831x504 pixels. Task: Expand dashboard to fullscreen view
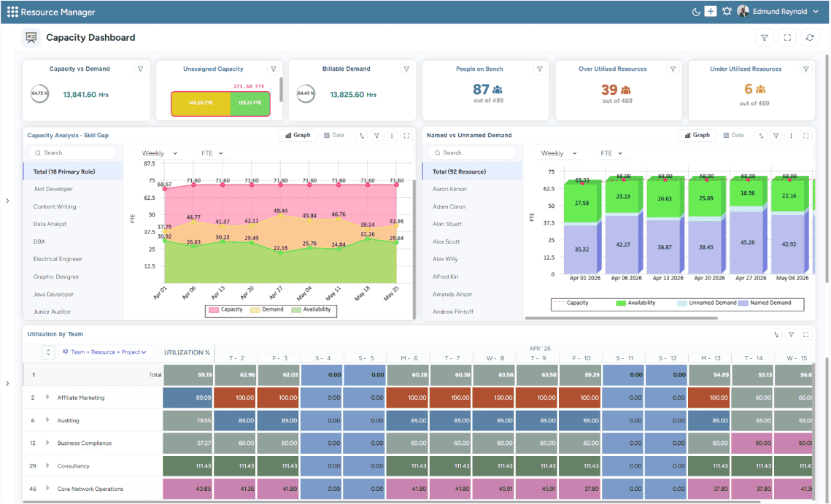787,36
